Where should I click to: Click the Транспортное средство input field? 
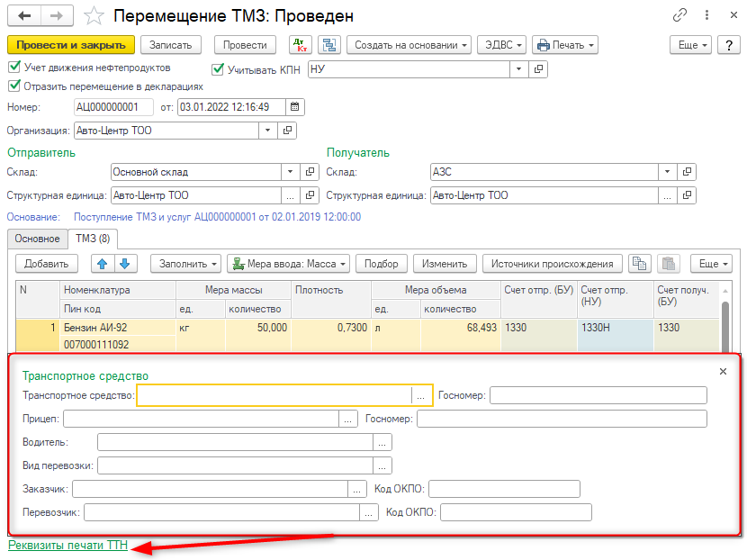pos(274,395)
